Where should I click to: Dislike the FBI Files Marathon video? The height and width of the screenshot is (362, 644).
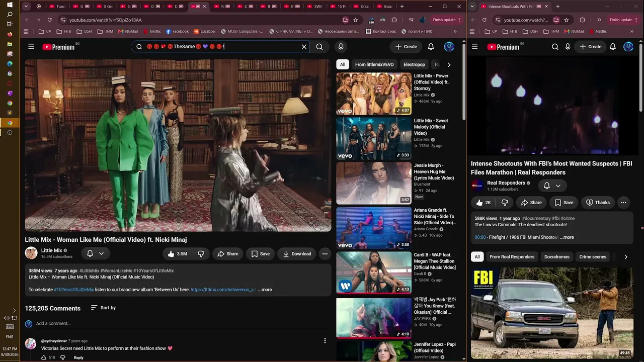[505, 203]
